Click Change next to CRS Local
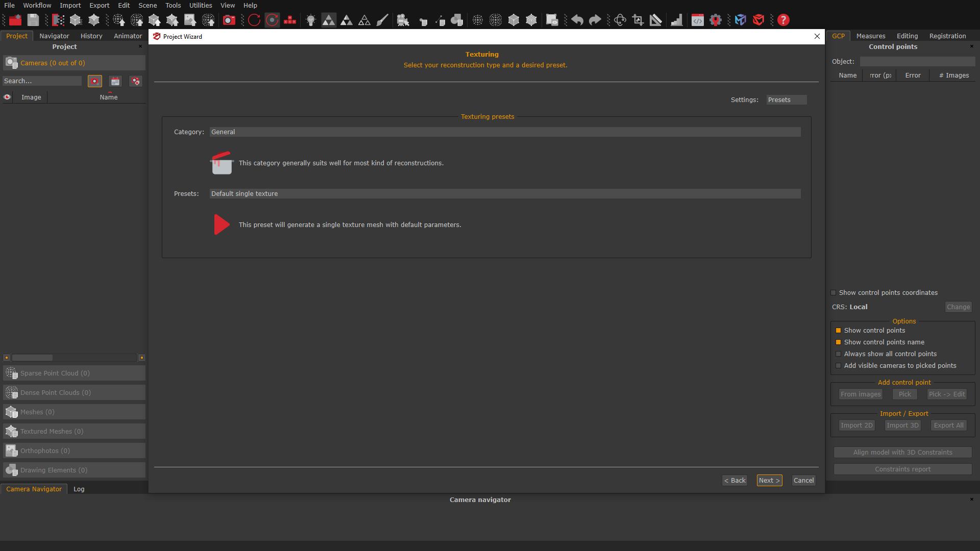Screen dimensions: 980x551 click(x=958, y=307)
